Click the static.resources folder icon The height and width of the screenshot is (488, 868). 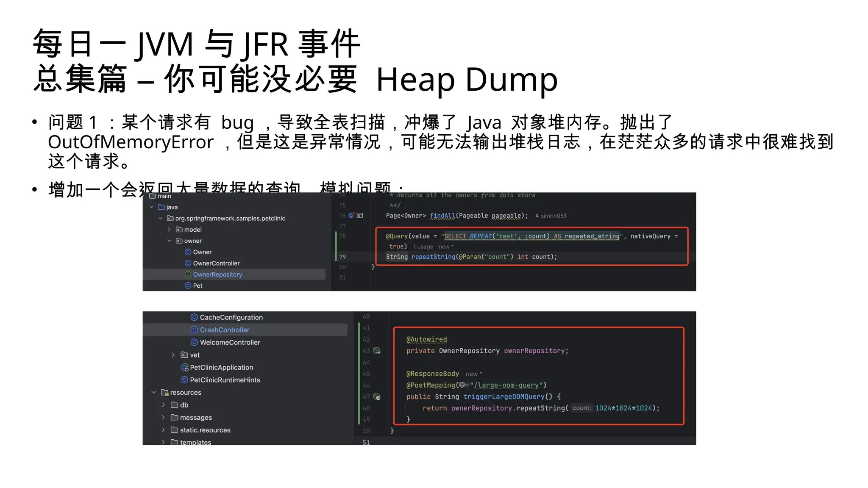[x=174, y=430]
